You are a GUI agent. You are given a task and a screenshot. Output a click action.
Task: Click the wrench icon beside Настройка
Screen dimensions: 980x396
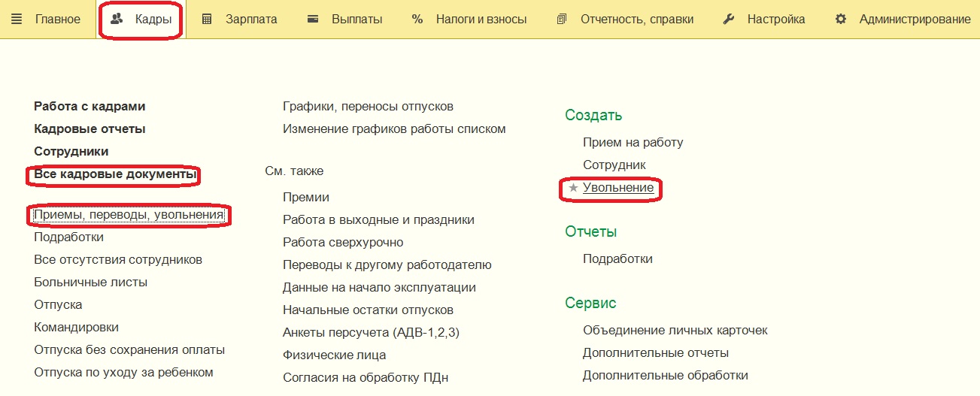tap(728, 20)
